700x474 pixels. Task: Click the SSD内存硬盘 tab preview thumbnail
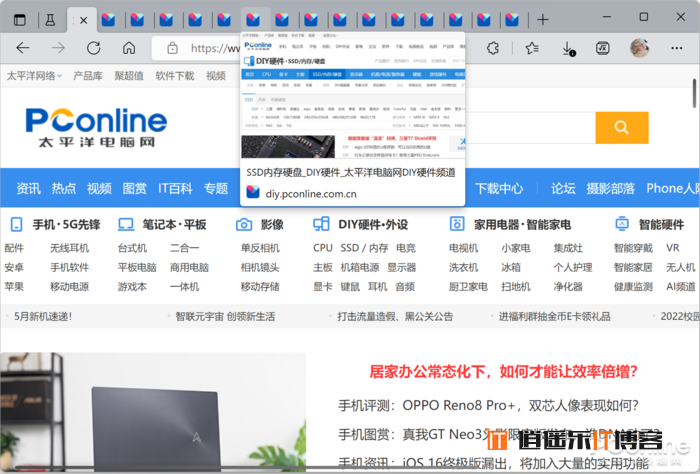click(x=353, y=95)
